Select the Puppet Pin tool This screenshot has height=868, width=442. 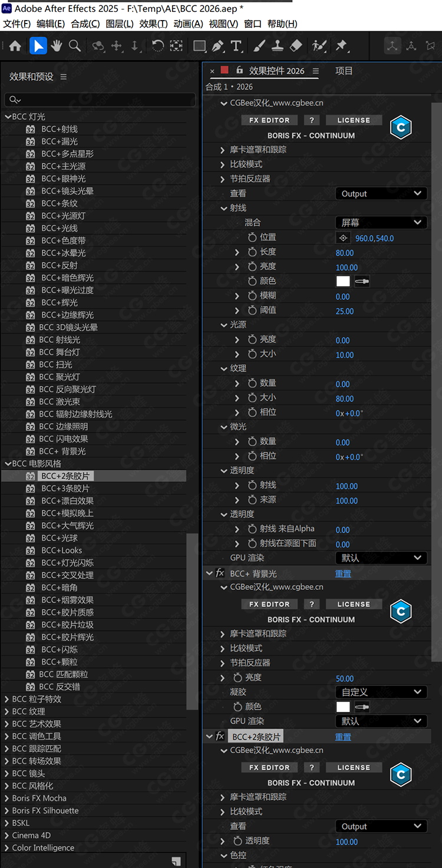click(341, 46)
